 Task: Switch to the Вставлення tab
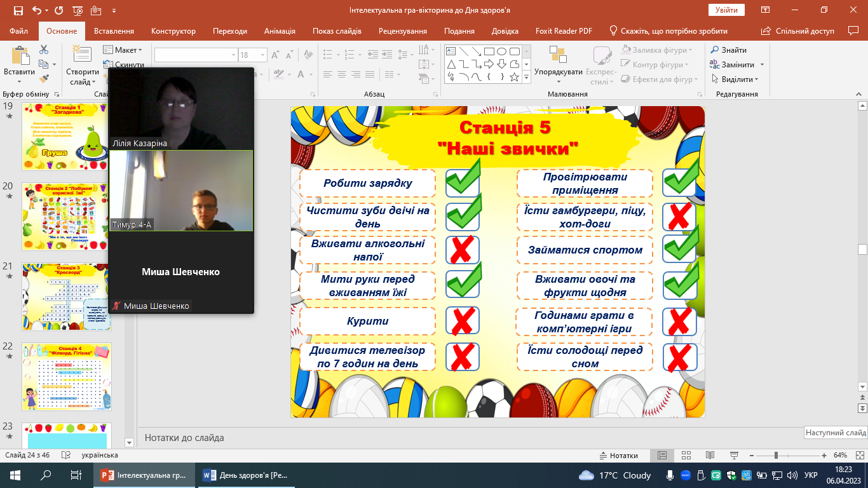[x=114, y=31]
